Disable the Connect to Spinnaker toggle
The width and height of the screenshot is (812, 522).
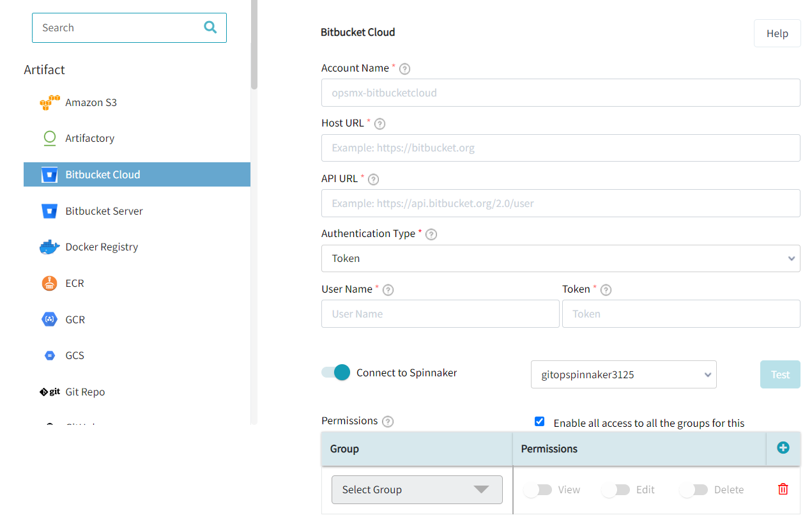(335, 372)
